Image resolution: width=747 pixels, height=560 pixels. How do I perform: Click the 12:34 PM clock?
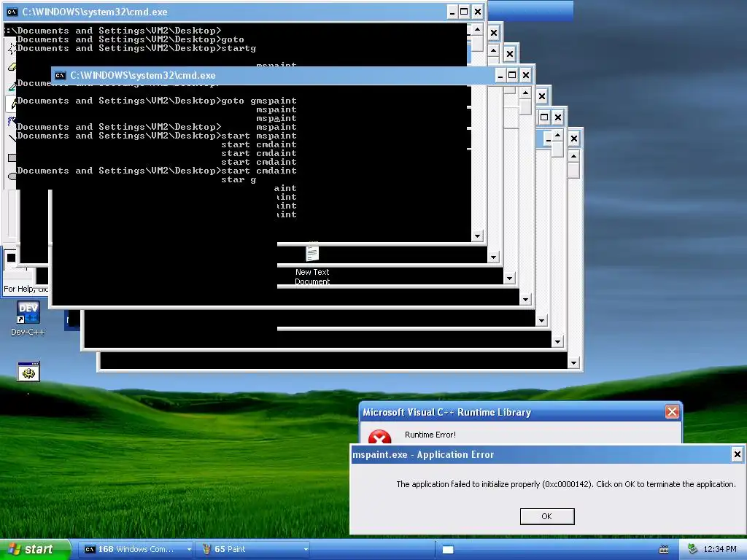pos(720,549)
